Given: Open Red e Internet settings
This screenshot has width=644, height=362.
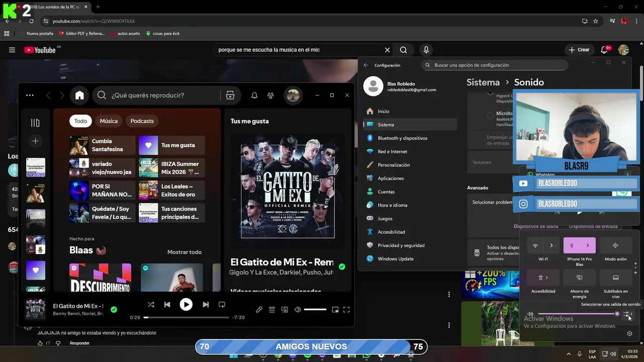Looking at the screenshot, I should [x=410, y=151].
